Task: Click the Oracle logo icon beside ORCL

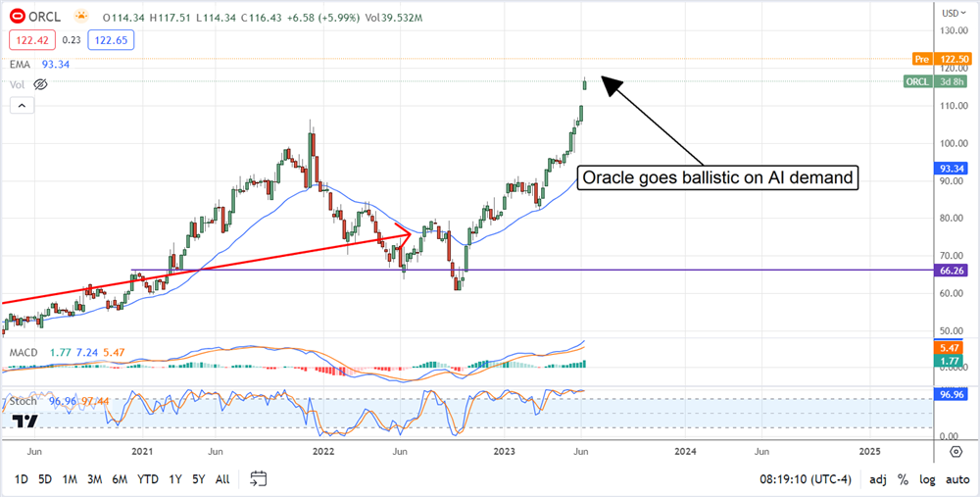Action: point(17,17)
